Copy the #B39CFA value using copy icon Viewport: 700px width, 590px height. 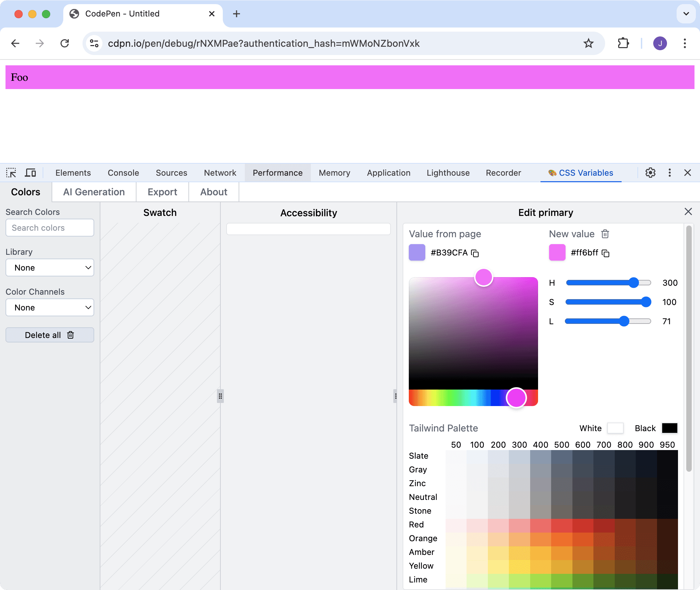475,253
